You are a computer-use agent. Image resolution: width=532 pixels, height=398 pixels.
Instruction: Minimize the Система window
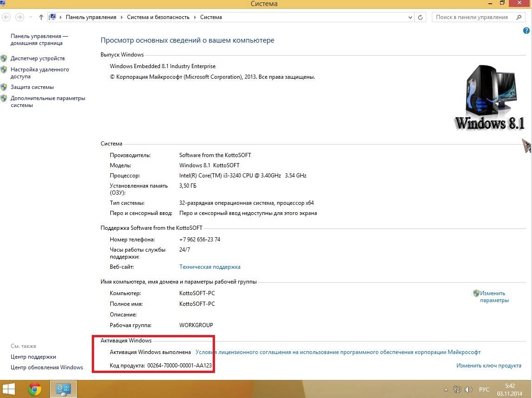pos(490,3)
